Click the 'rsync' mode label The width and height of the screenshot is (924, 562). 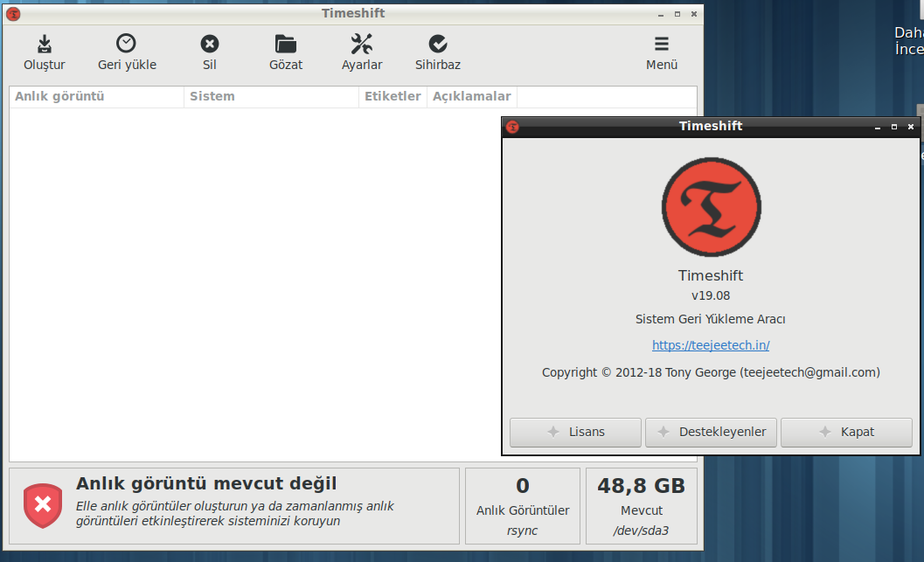(522, 531)
